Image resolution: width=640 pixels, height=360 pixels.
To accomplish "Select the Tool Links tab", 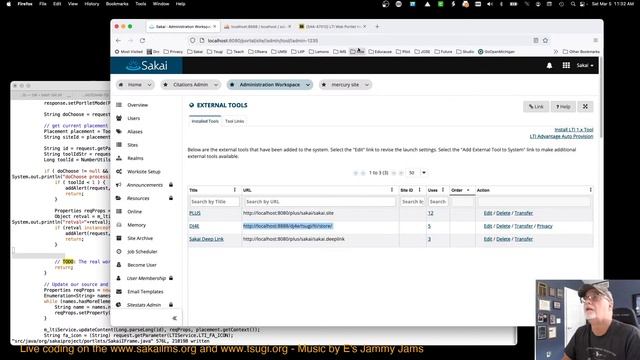I will coord(235,121).
